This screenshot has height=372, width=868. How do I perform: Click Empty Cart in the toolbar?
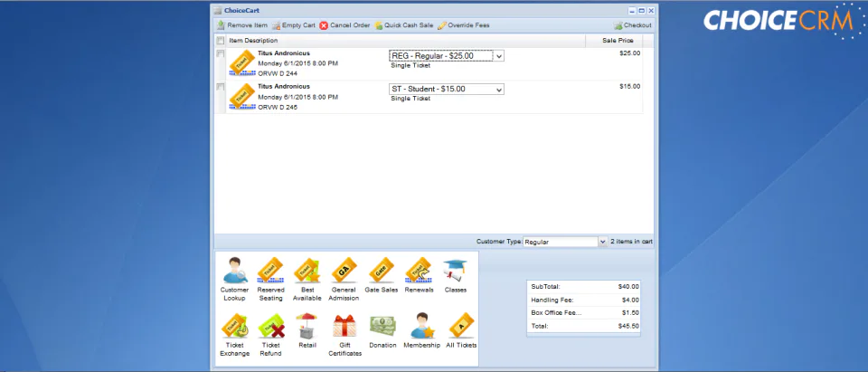point(293,25)
